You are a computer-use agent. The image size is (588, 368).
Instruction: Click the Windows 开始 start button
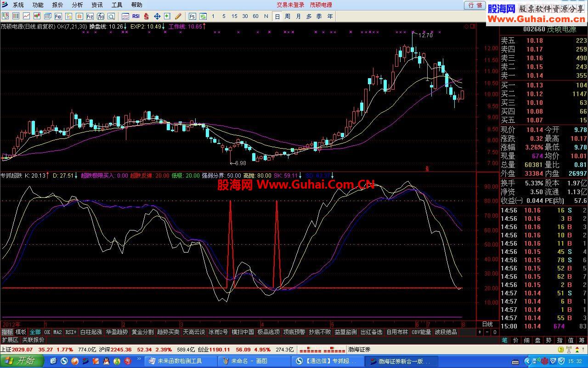click(x=22, y=361)
